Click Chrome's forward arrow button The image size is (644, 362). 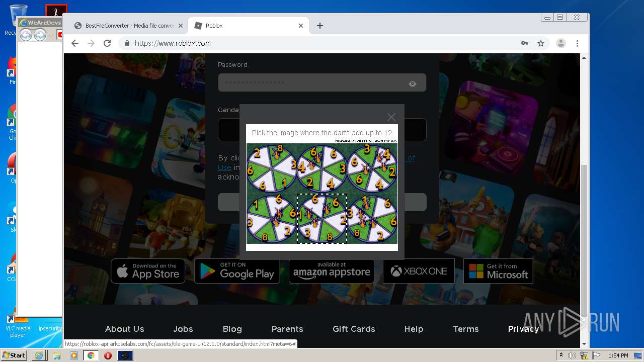91,43
